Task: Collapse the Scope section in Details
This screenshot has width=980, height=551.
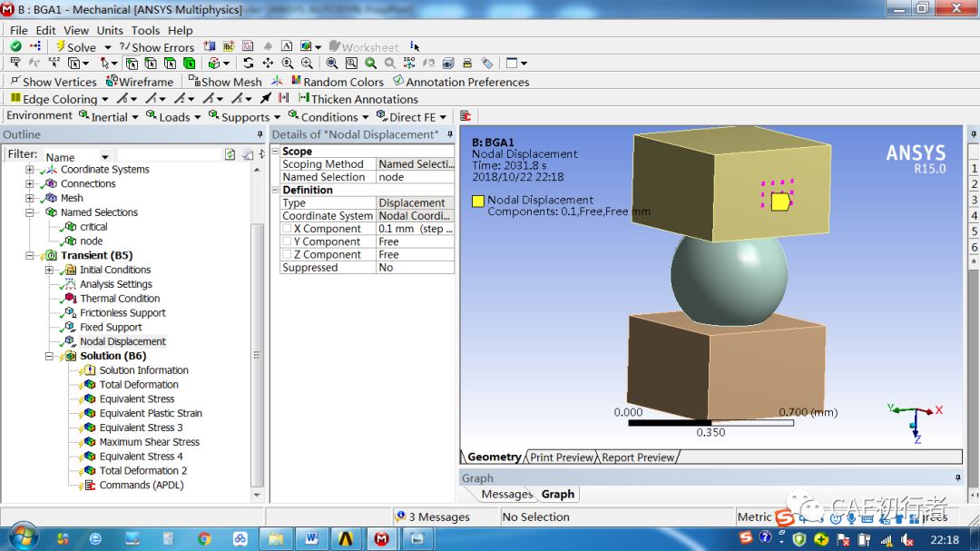Action: coord(275,152)
